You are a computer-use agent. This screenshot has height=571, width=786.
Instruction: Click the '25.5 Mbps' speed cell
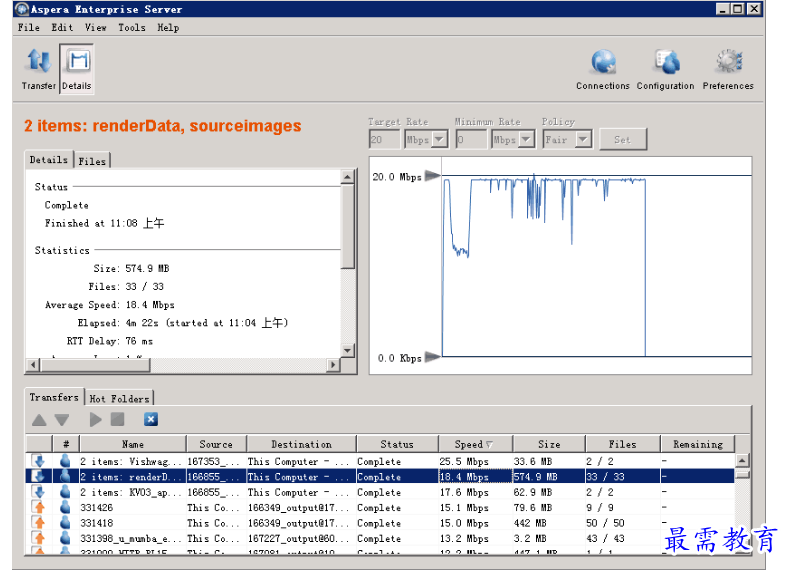(x=475, y=461)
